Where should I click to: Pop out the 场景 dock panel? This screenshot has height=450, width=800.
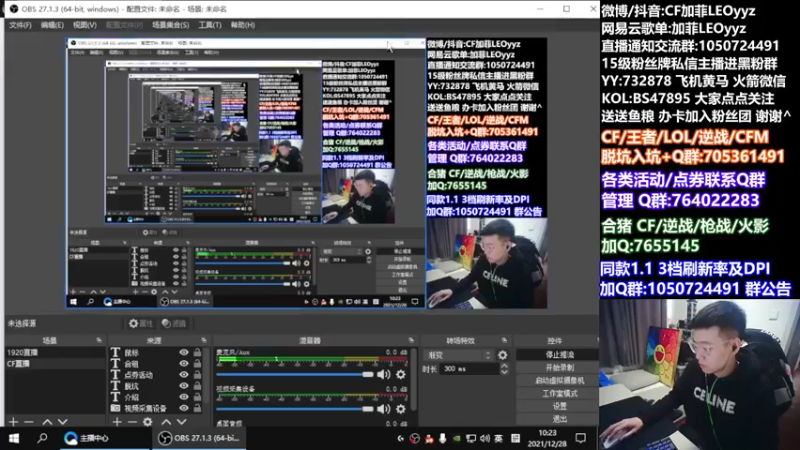[x=99, y=340]
